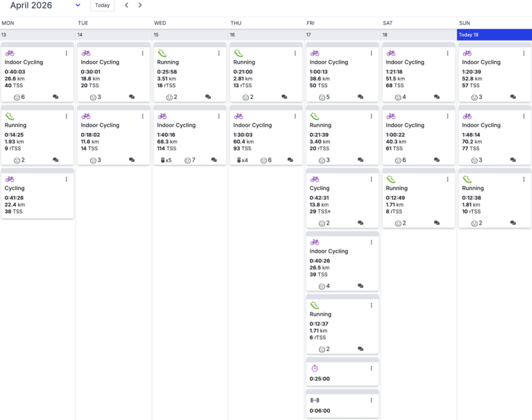The width and height of the screenshot is (532, 420).
Task: Open Sunday's 1.81 km Running workout card
Action: (494, 199)
